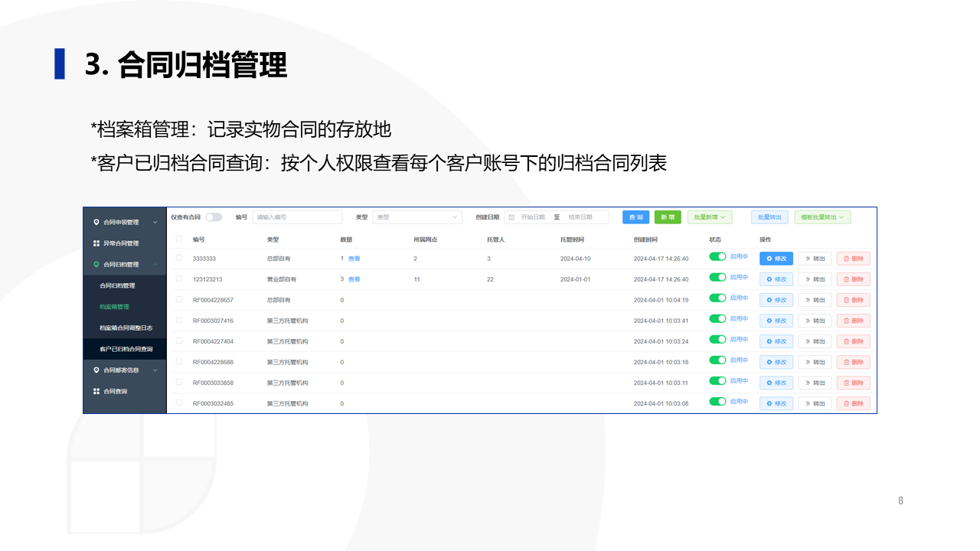The height and width of the screenshot is (551, 980).
Task: Click the 请输入编号 number input field
Action: tap(297, 217)
